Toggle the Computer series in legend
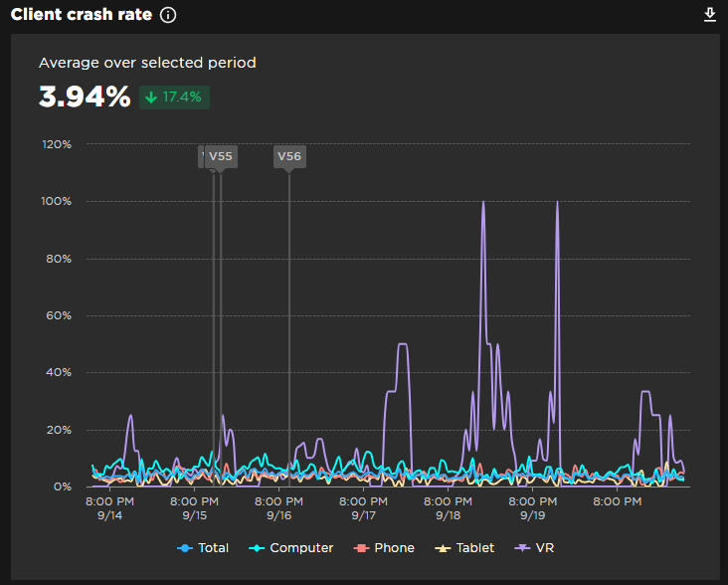Screen dimensions: 728x585 [291, 548]
